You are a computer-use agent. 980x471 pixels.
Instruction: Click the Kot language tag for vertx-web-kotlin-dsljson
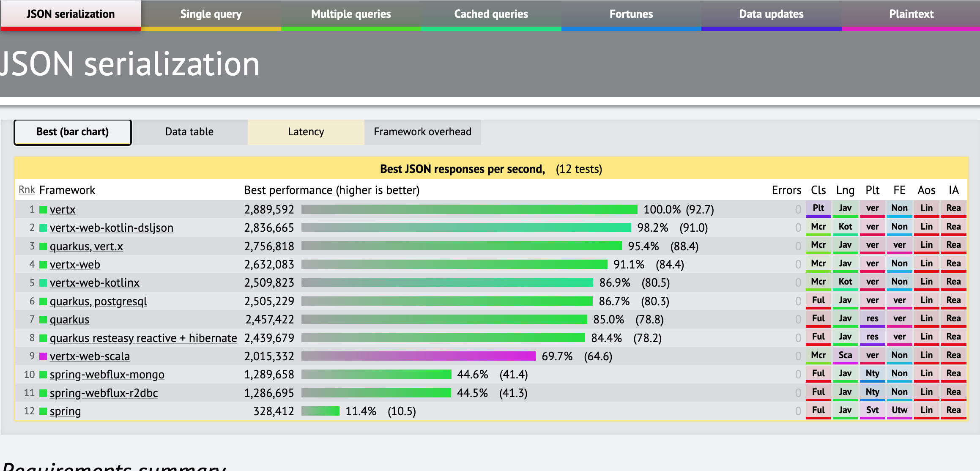pyautogui.click(x=845, y=227)
